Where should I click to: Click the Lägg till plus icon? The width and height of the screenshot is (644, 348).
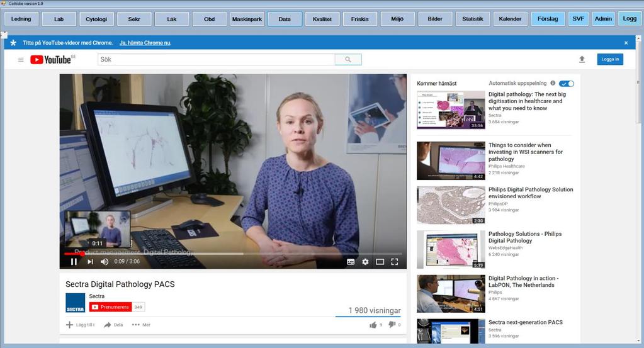point(69,325)
